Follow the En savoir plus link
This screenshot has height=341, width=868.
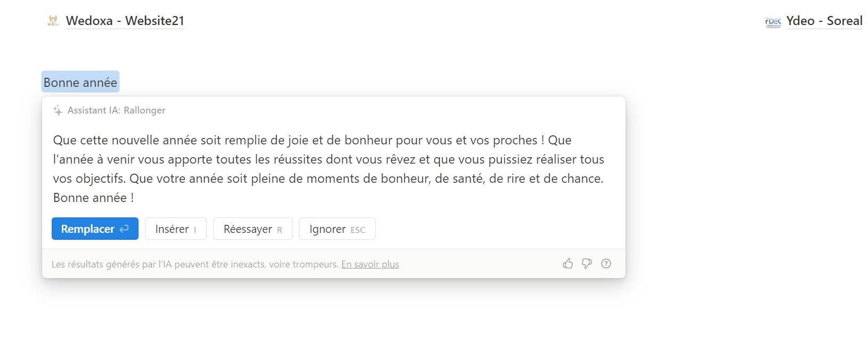pos(370,264)
